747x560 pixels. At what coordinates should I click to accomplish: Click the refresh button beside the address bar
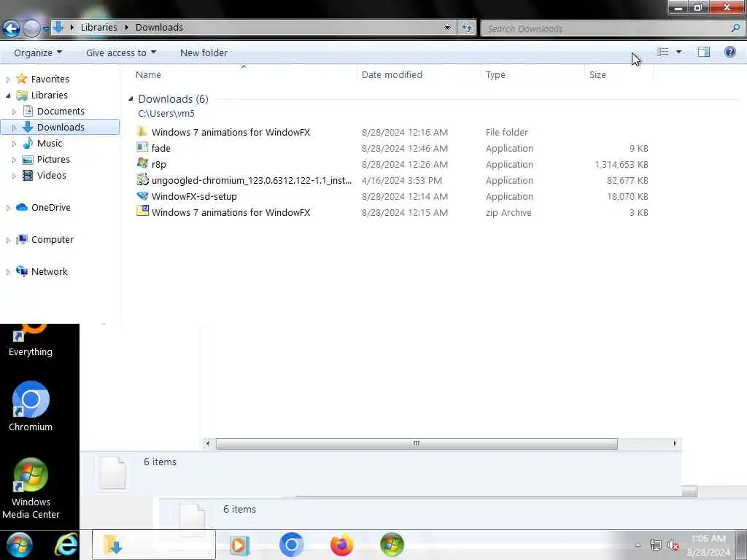point(466,28)
